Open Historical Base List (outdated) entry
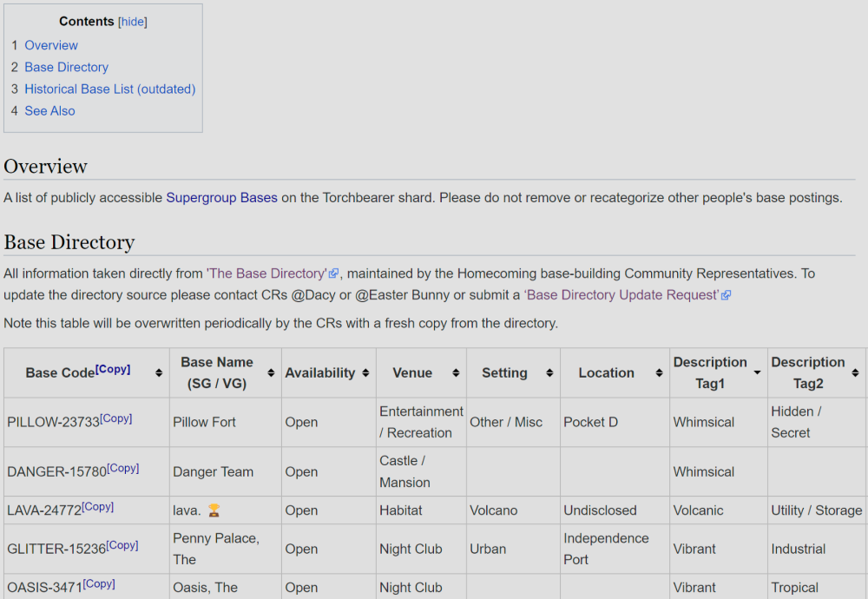Screen dimensions: 868x599 109,89
